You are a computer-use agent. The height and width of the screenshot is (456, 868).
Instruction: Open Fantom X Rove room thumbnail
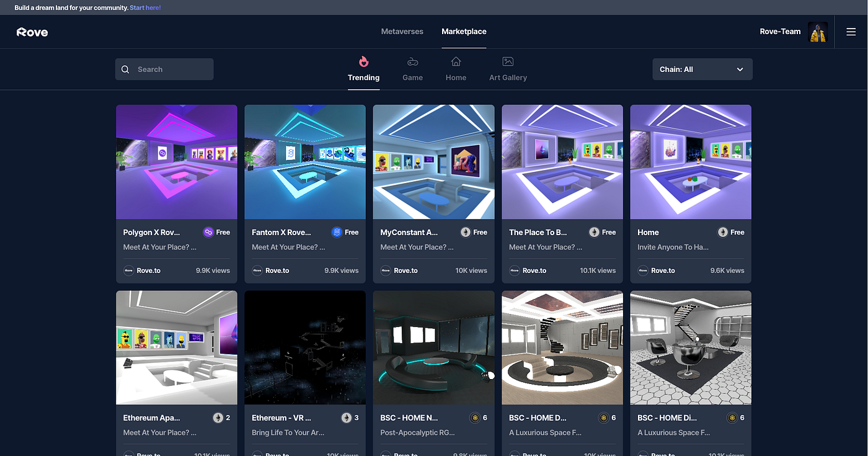[x=305, y=162]
